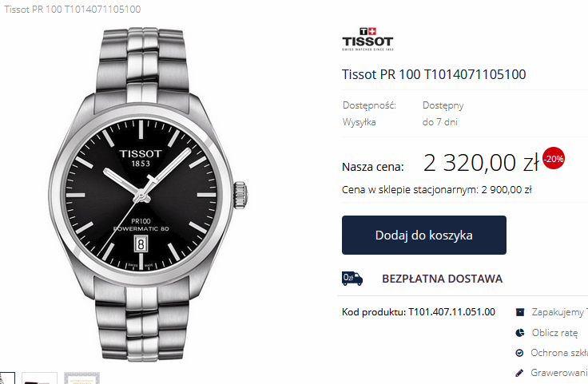Enlarge the main Tissot watch image
588x384 pixels.
pos(148,195)
